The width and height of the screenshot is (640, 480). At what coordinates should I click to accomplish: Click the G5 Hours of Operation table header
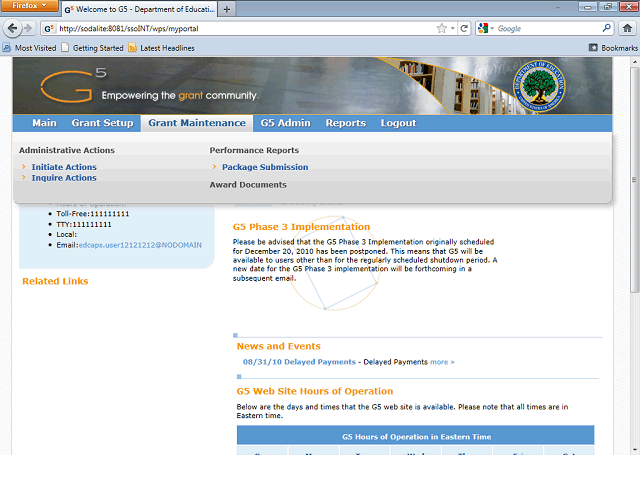416,436
